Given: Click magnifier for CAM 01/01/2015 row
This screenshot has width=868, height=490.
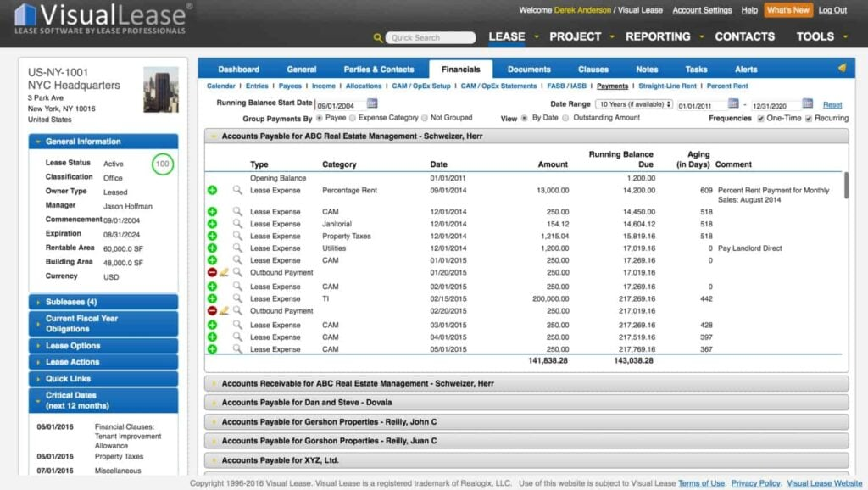Looking at the screenshot, I should coord(237,260).
